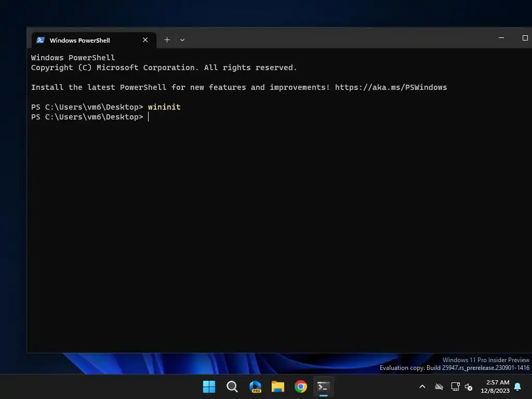The image size is (532, 399).
Task: Open File Explorer from taskbar
Action: coord(278,387)
